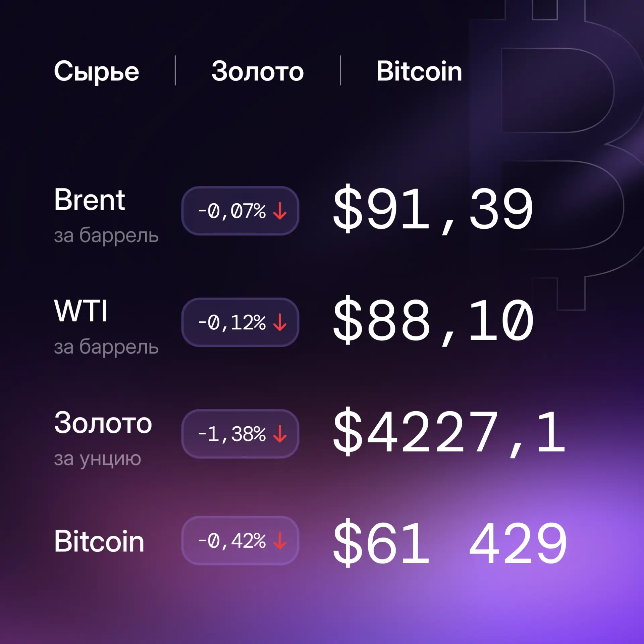Switch to the Золото tab
644x644 pixels.
(258, 71)
